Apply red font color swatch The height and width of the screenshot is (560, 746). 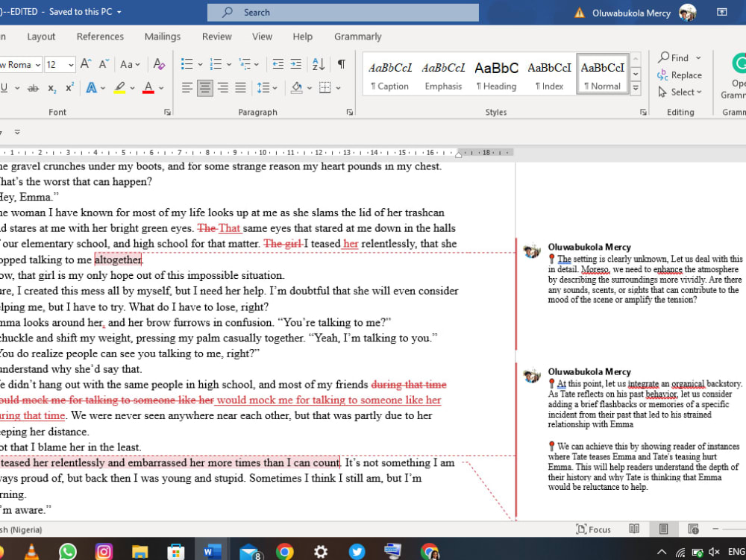(x=149, y=87)
